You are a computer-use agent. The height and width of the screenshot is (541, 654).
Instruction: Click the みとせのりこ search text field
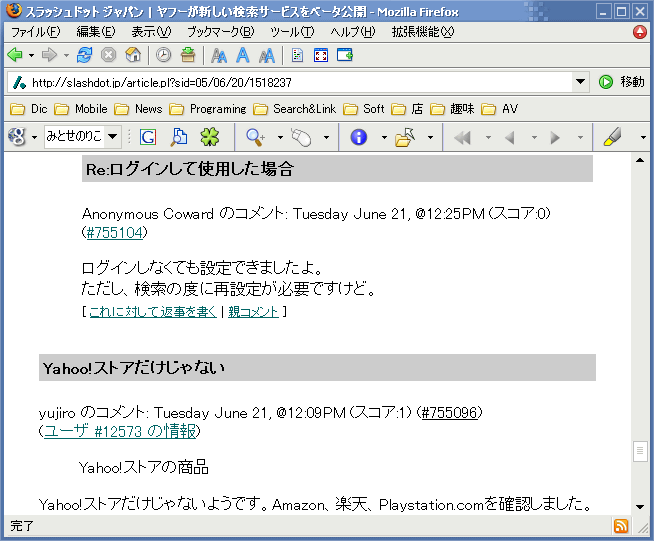[74, 136]
